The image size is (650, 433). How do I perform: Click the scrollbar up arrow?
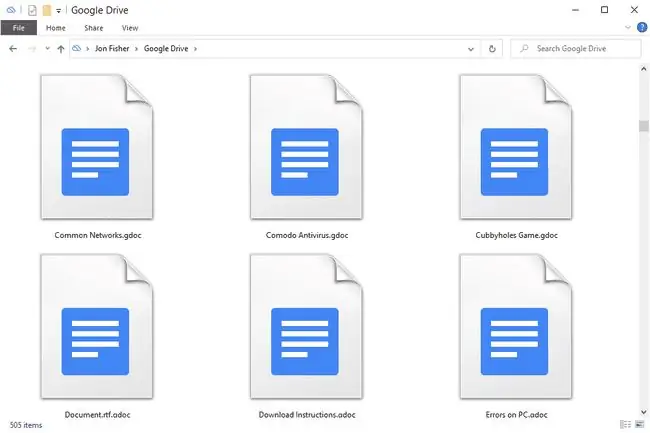[x=643, y=69]
